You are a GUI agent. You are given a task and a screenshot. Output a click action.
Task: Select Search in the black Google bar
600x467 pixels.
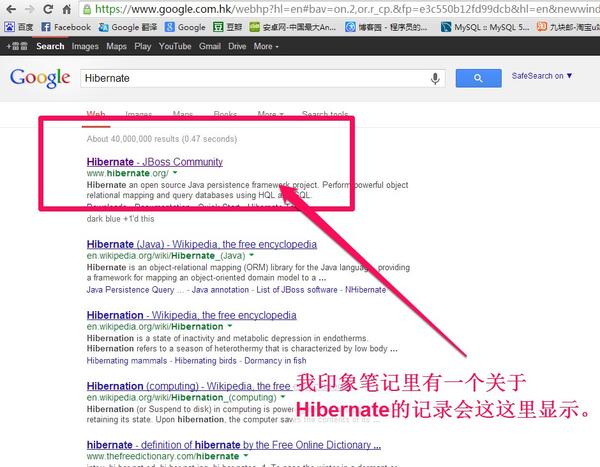click(50, 46)
